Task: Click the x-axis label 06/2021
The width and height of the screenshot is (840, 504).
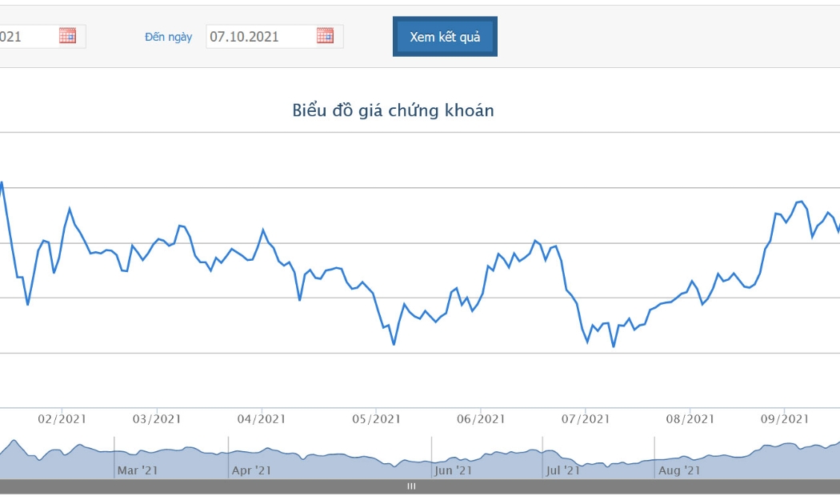Action: tap(481, 419)
